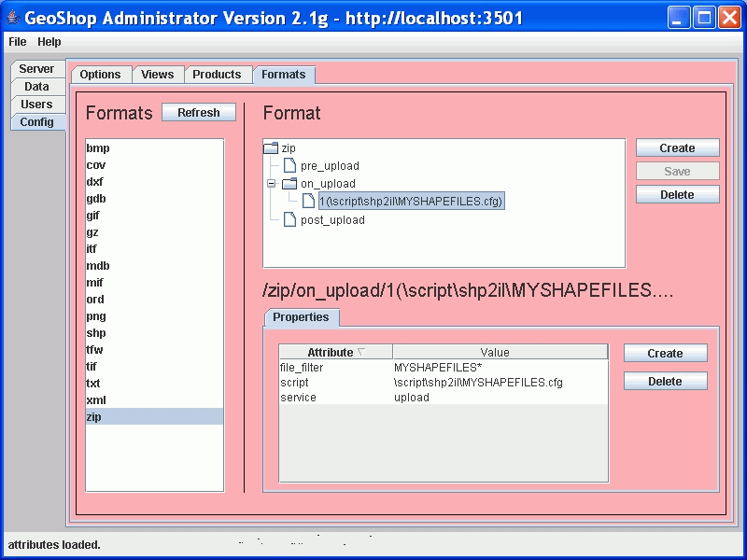Image resolution: width=747 pixels, height=560 pixels.
Task: Click the Save button
Action: pyautogui.click(x=677, y=172)
